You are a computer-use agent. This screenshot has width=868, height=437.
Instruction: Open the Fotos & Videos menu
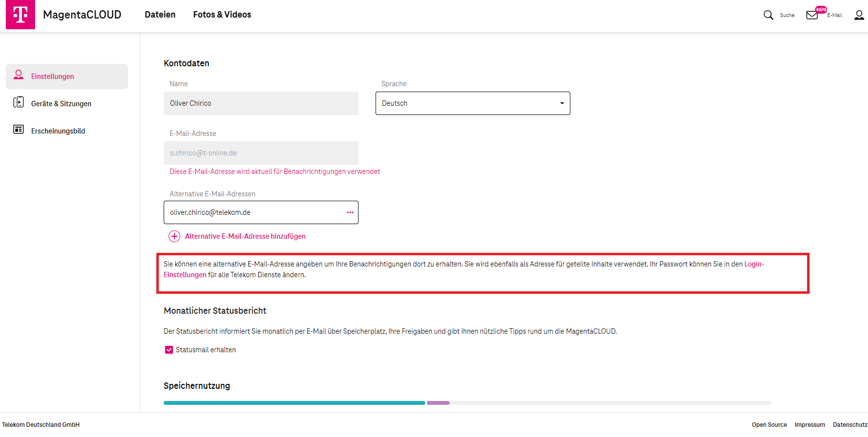[x=222, y=15]
